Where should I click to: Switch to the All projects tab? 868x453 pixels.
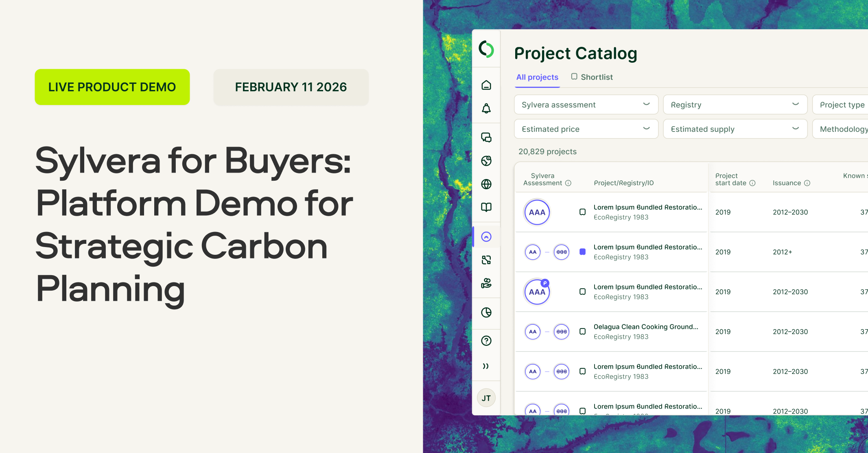tap(537, 77)
